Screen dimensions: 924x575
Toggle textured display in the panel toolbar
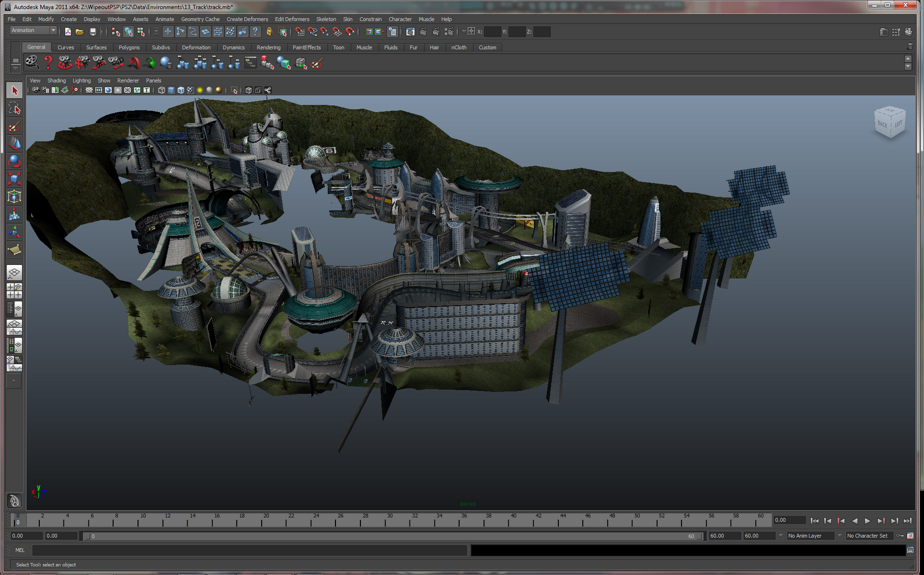pos(190,90)
